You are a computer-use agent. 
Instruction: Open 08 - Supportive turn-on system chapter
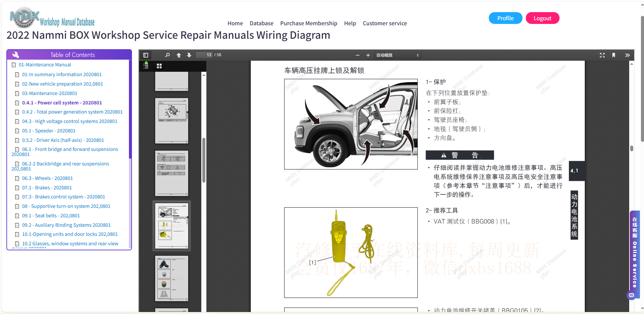click(66, 206)
